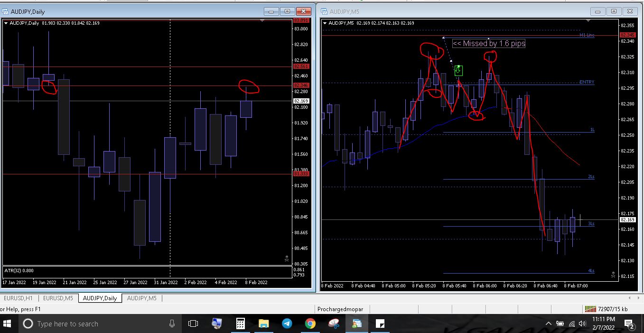Switch to the EURUSD,H1 chart tab
This screenshot has height=333, width=644.
click(19, 298)
